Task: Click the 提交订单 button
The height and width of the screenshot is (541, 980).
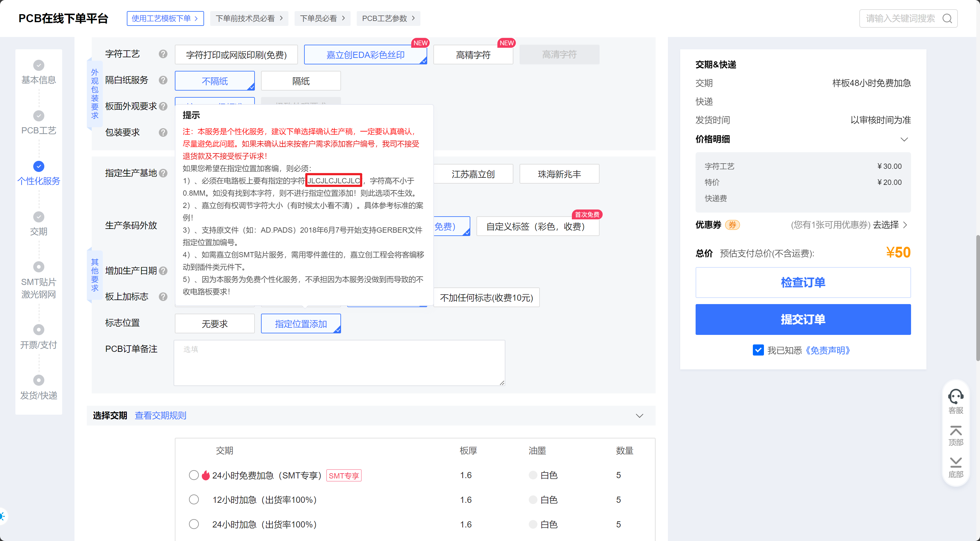Action: point(803,319)
